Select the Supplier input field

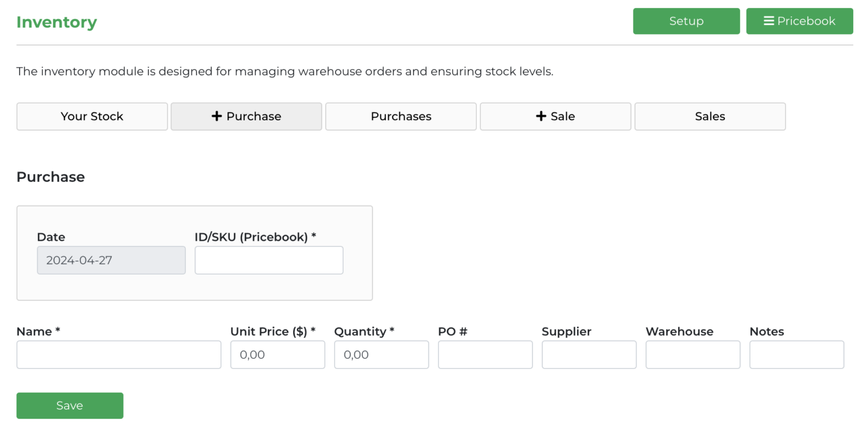(x=589, y=354)
